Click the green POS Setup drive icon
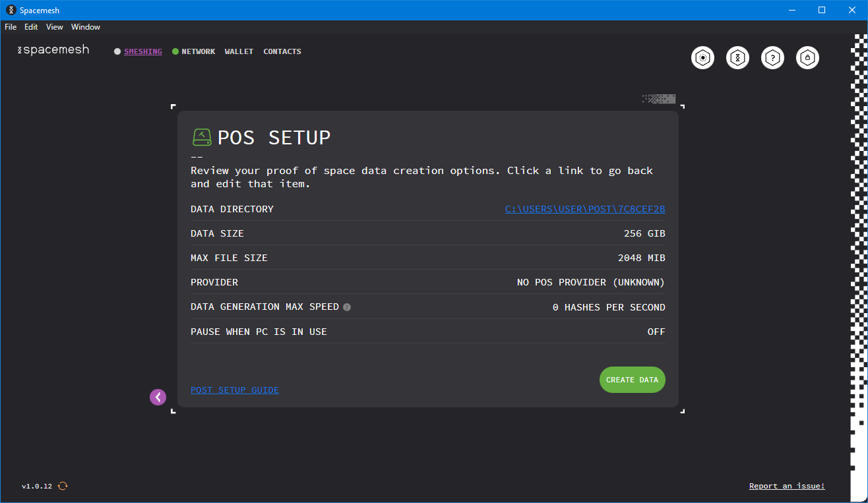 (x=202, y=137)
